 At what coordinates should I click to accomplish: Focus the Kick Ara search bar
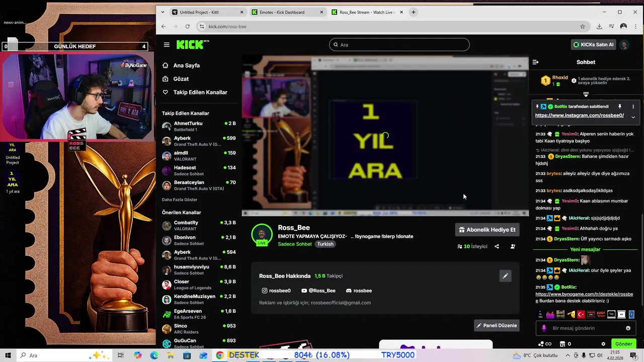(399, 45)
